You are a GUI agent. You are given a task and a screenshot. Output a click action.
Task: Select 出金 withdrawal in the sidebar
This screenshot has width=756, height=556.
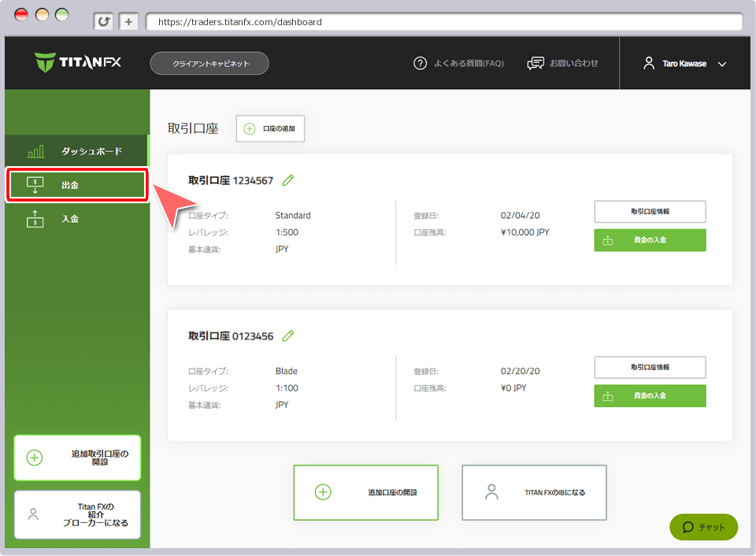coord(77,185)
